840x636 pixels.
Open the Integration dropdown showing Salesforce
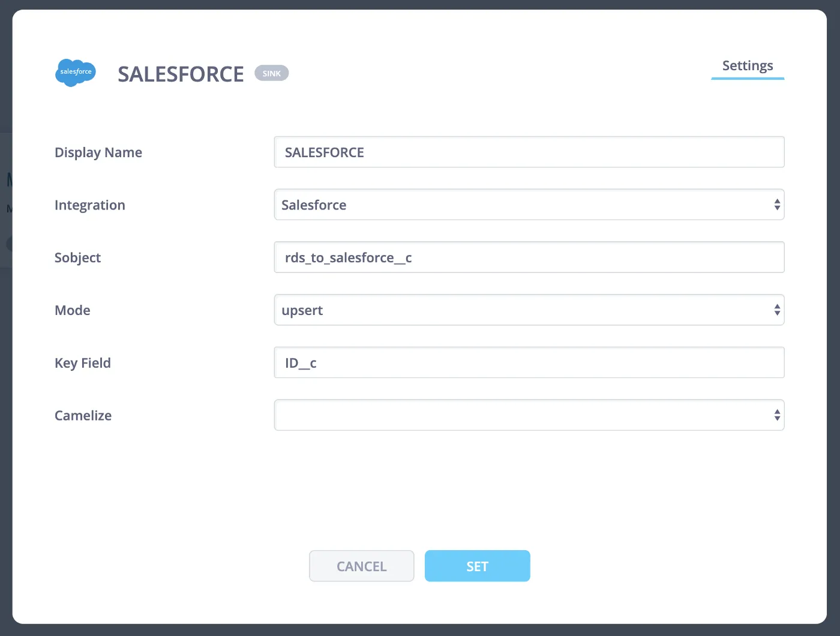coord(529,205)
